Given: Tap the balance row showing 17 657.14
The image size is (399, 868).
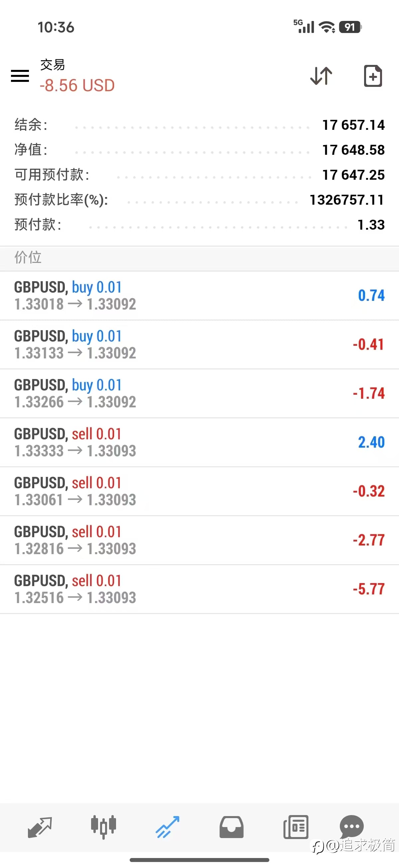Looking at the screenshot, I should point(199,125).
